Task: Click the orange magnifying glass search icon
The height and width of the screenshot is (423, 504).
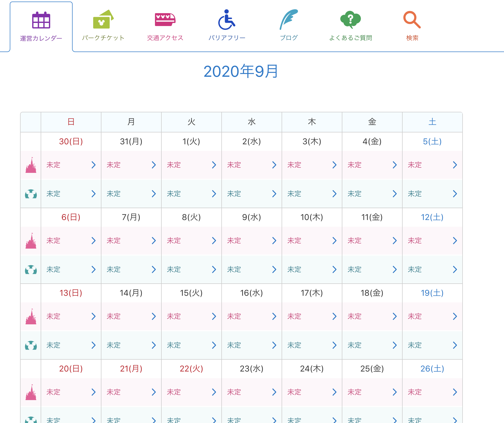Action: coord(412,20)
